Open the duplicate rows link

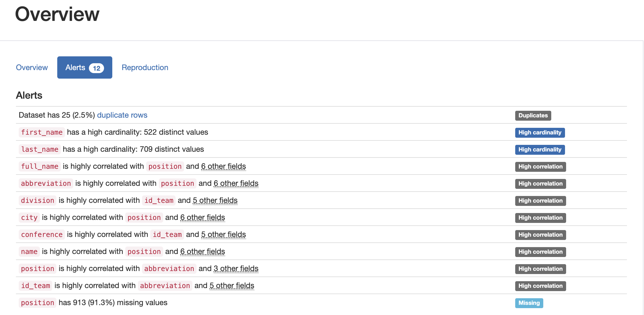tap(122, 115)
